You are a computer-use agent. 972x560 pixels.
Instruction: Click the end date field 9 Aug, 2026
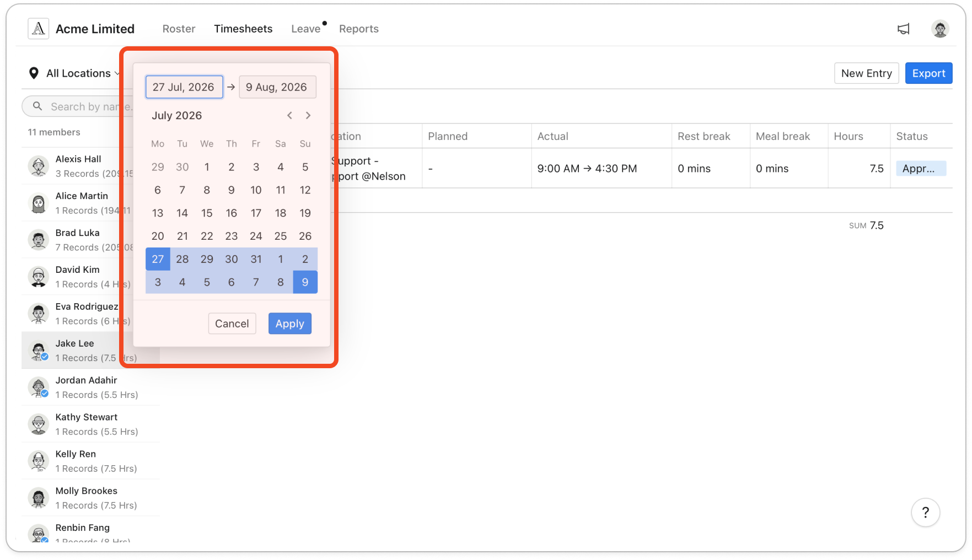(x=277, y=87)
